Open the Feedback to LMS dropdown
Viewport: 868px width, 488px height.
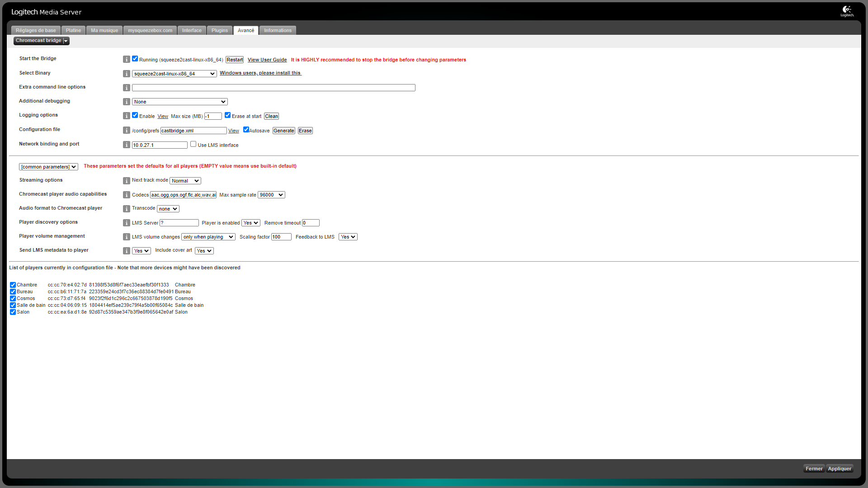(x=348, y=237)
